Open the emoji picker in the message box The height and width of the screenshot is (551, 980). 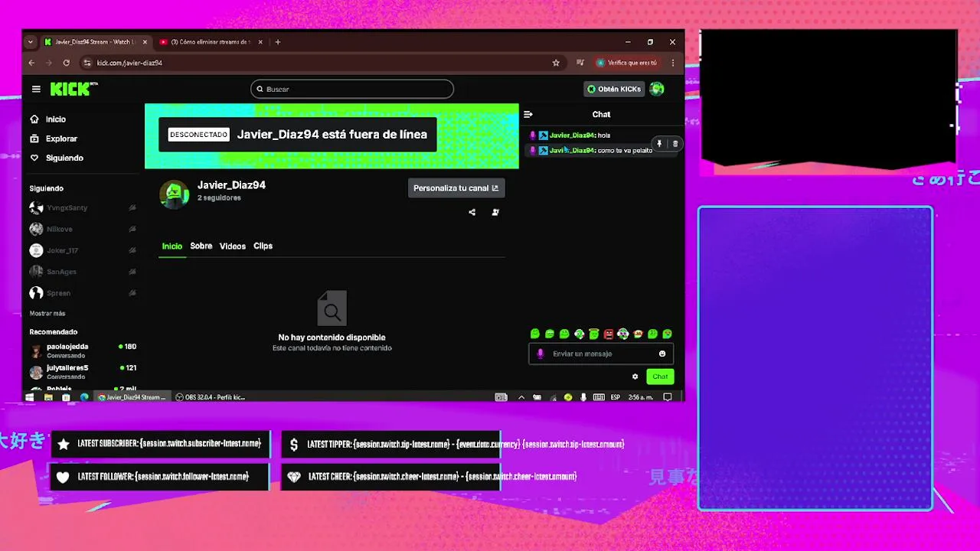click(662, 354)
